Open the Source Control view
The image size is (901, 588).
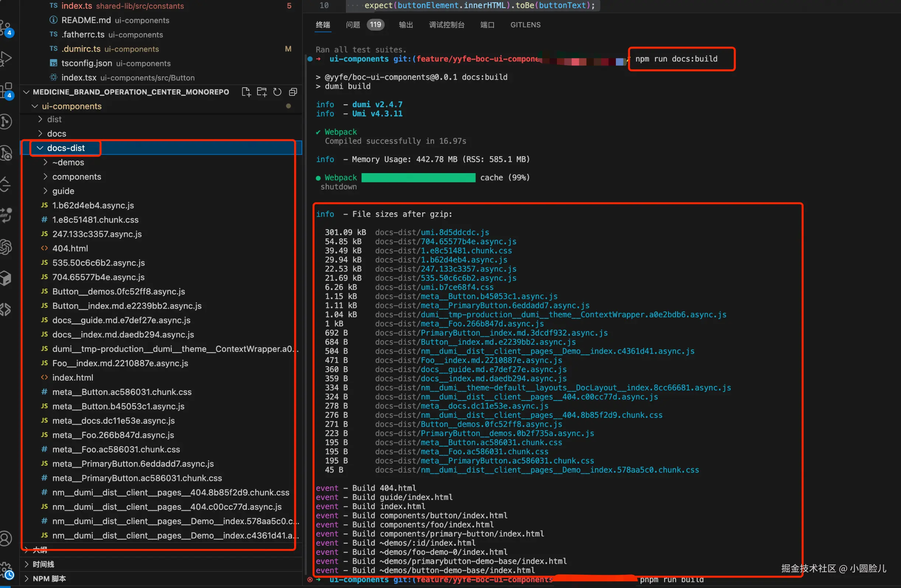click(6, 27)
